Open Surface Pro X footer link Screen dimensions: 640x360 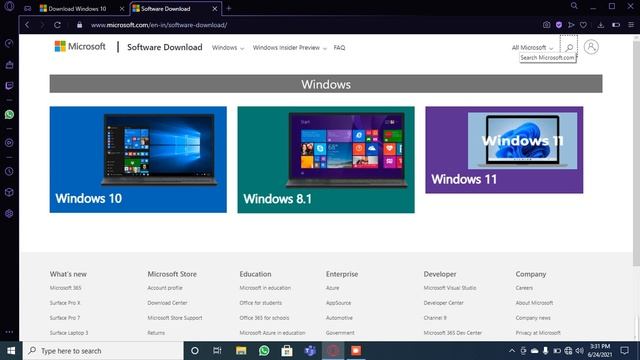(65, 303)
